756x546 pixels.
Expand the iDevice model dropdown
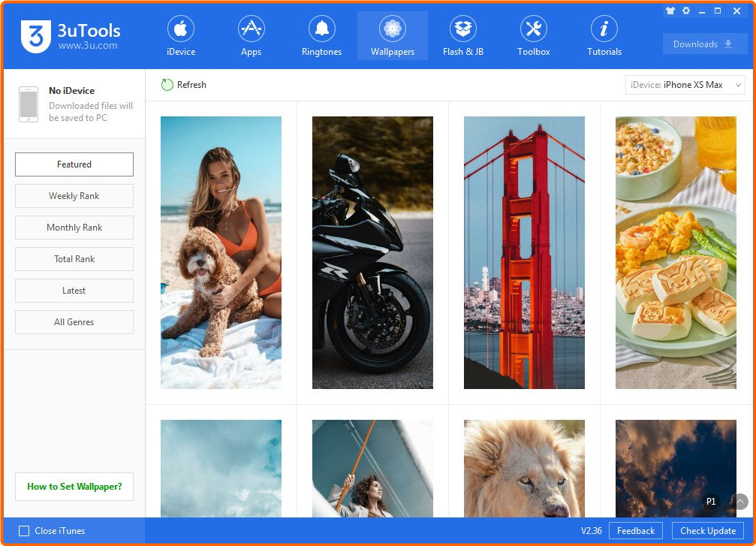click(685, 85)
